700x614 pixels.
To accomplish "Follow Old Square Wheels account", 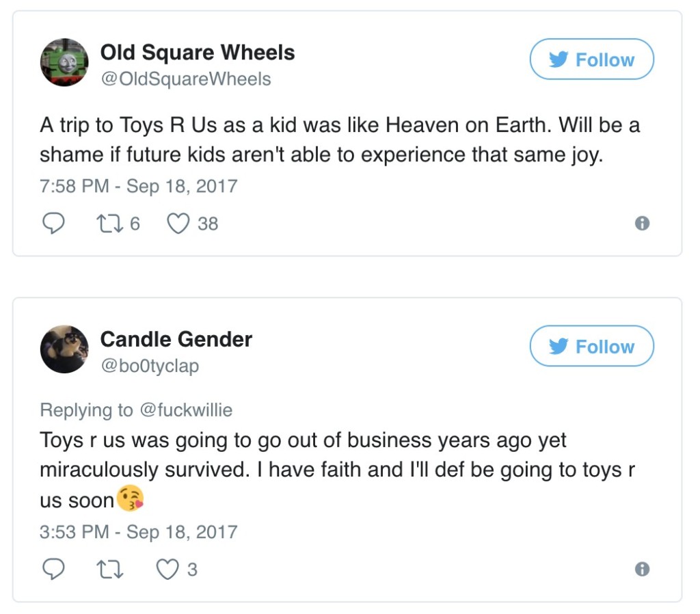I will click(x=591, y=60).
